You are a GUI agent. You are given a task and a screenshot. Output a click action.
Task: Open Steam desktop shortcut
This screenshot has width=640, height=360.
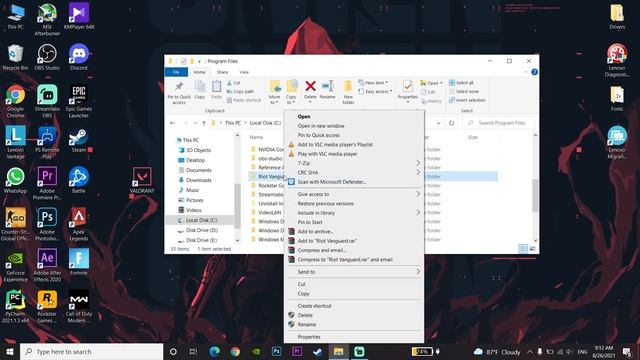(79, 140)
